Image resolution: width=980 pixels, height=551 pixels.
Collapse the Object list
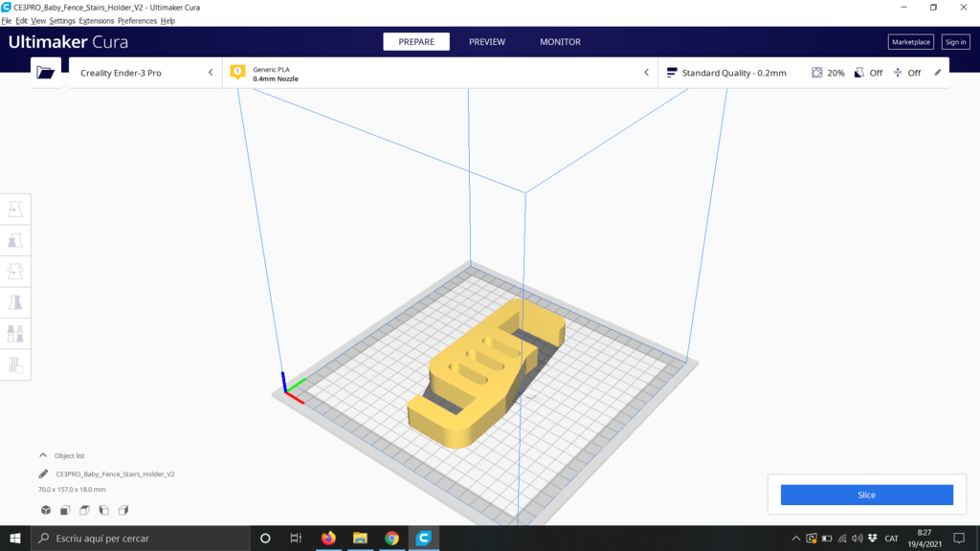click(x=43, y=455)
